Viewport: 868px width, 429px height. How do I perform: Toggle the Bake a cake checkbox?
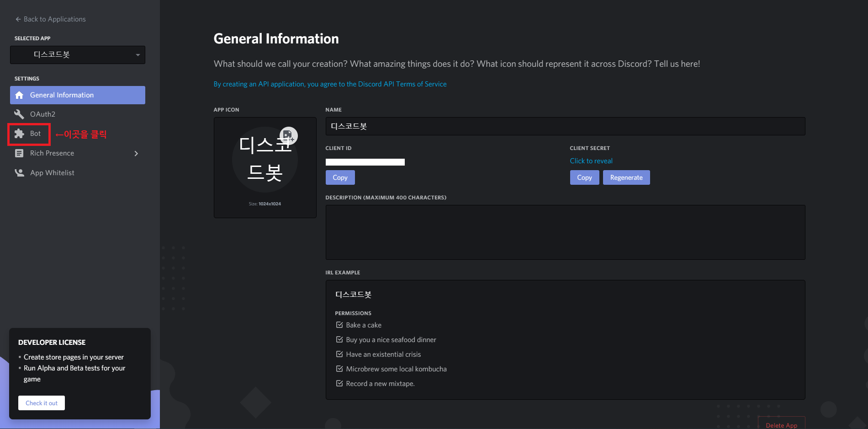(x=339, y=325)
